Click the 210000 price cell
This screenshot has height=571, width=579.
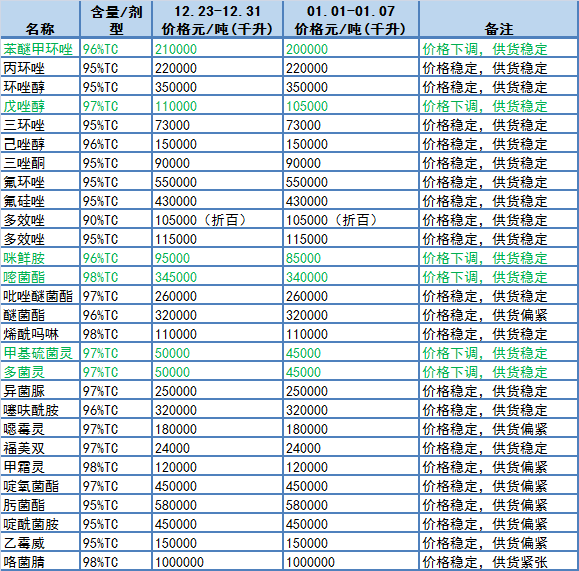[x=217, y=49]
